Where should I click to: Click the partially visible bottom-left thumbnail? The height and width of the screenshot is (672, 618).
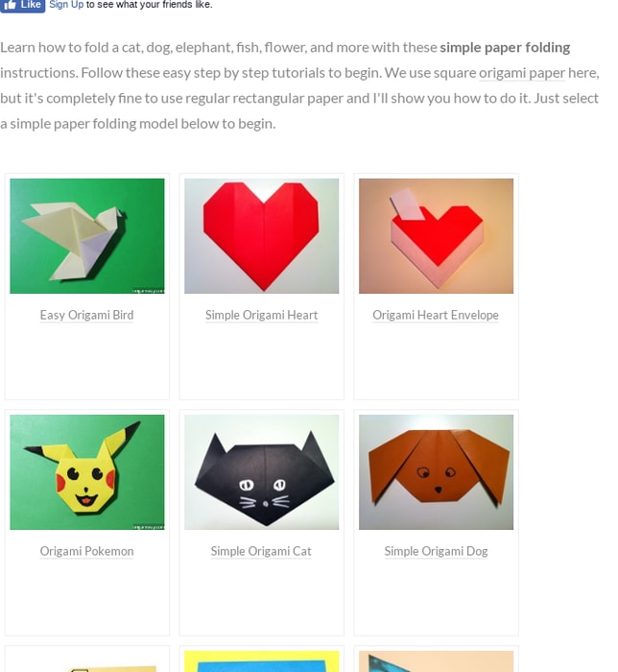[87, 661]
